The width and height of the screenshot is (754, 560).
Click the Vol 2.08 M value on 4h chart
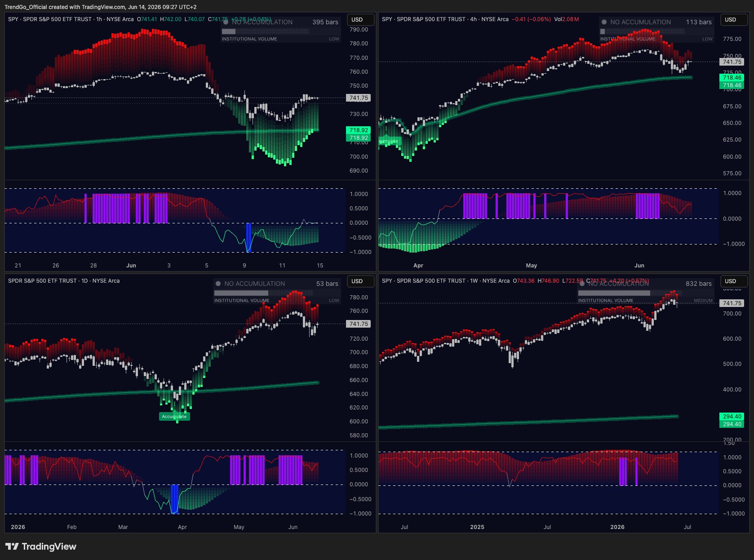pyautogui.click(x=567, y=19)
